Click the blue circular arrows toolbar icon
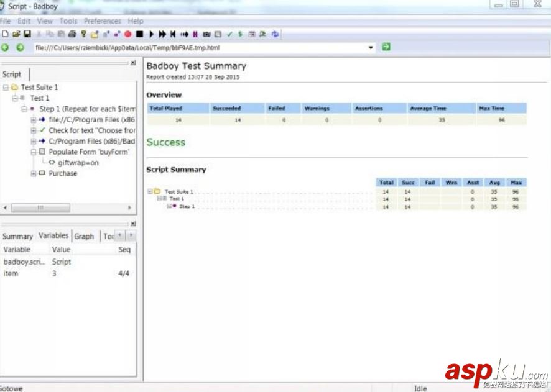Image resolution: width=551 pixels, height=392 pixels. (275, 34)
